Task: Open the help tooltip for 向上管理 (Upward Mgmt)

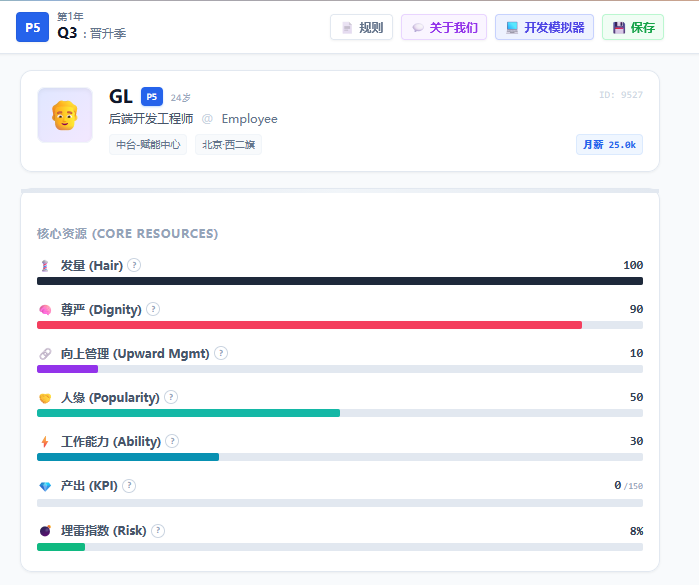Action: [x=221, y=353]
